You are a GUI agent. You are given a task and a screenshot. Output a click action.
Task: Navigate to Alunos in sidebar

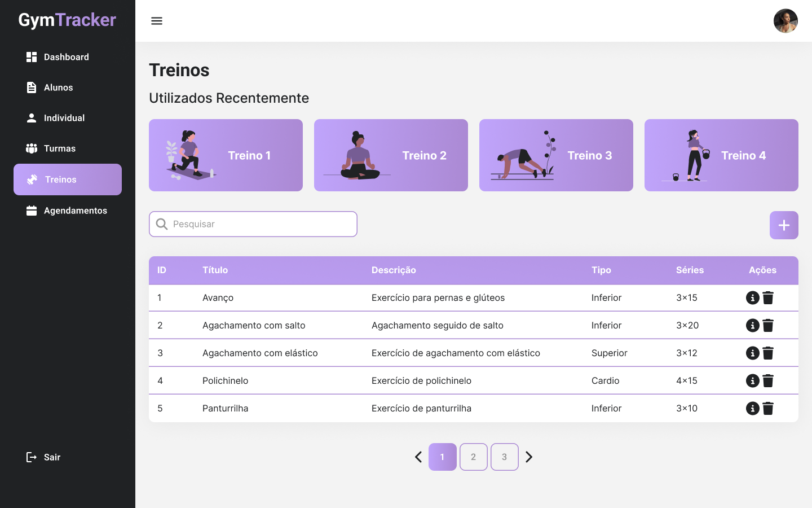point(58,87)
